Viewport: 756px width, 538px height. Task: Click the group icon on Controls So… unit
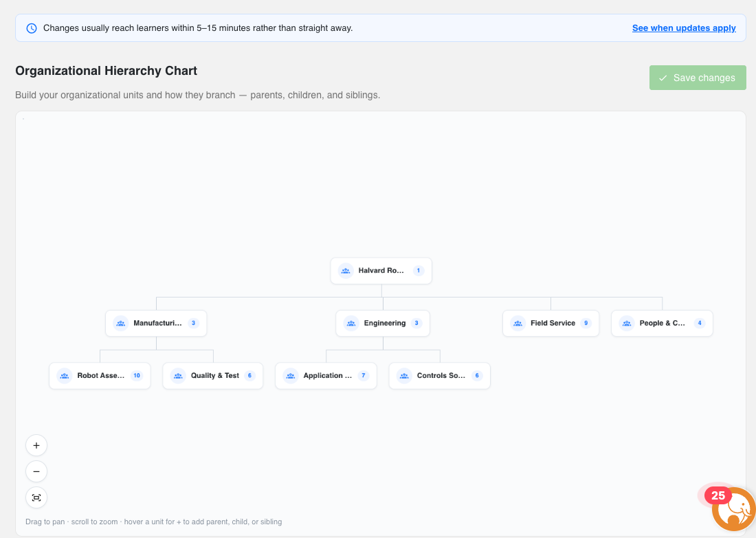(x=404, y=376)
